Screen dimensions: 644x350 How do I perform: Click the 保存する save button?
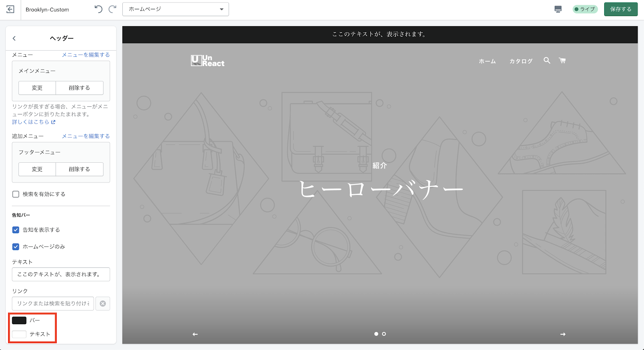[x=620, y=9]
